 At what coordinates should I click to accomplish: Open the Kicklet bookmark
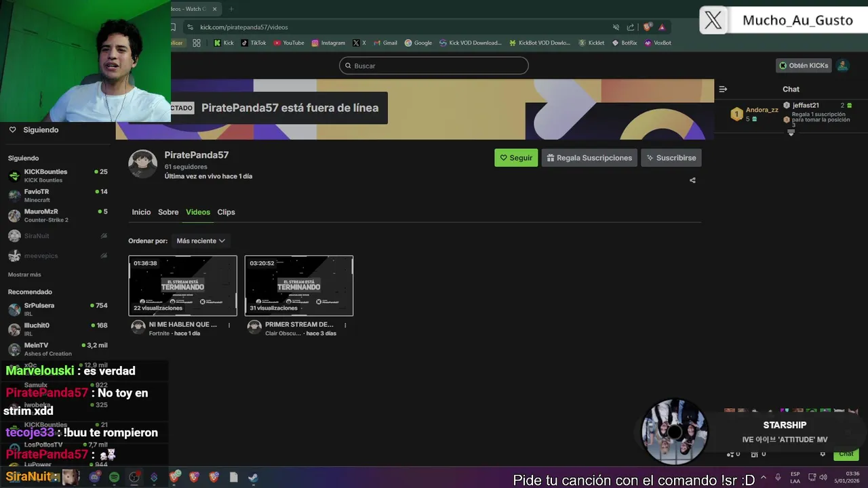pos(591,43)
